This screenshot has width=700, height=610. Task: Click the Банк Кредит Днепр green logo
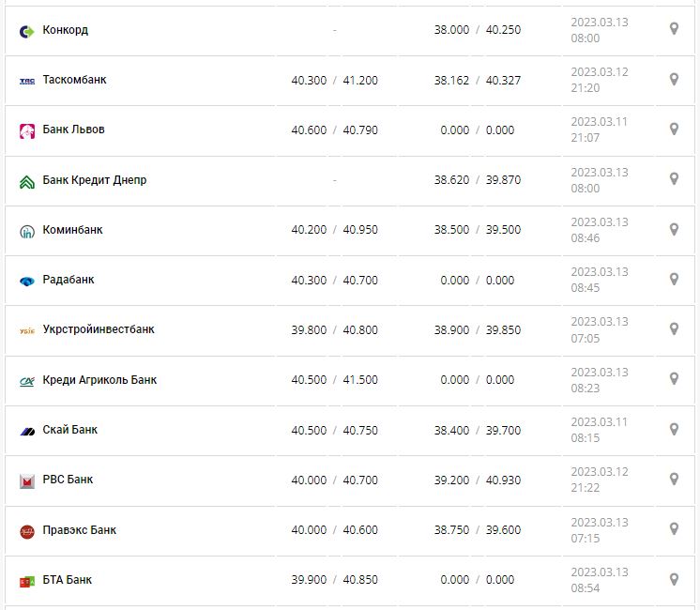[x=27, y=181]
